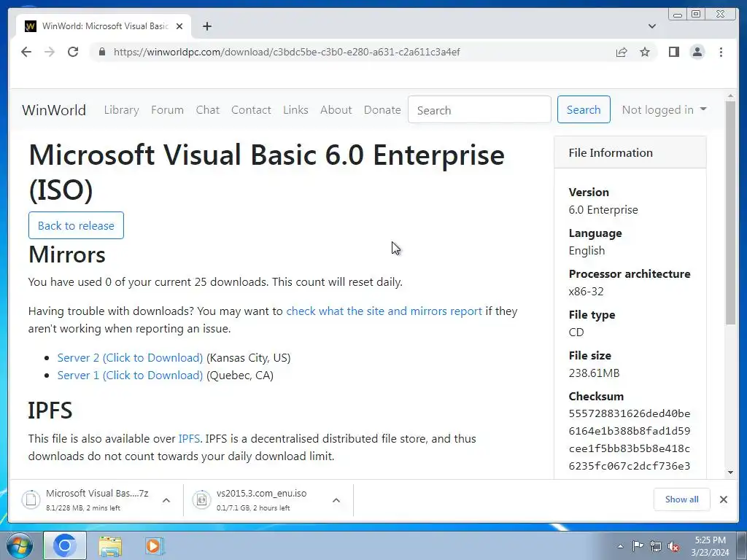
Task: Open the Chrome profile avatar
Action: pos(697,52)
